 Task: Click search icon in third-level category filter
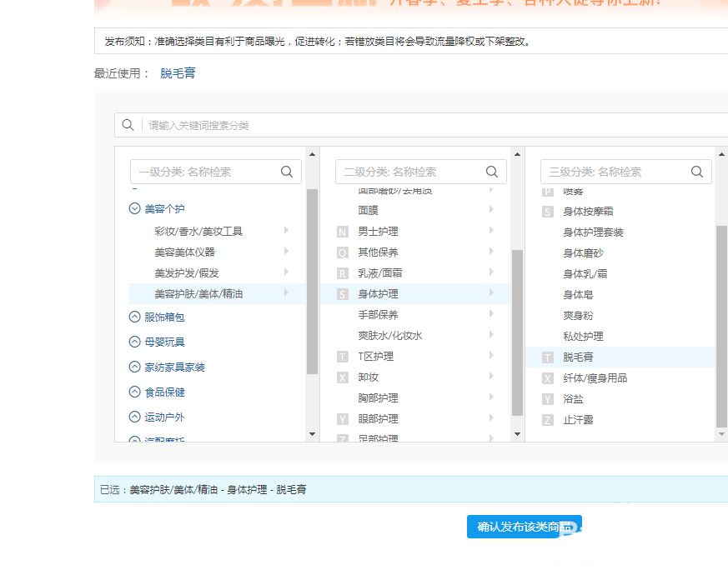pyautogui.click(x=697, y=172)
